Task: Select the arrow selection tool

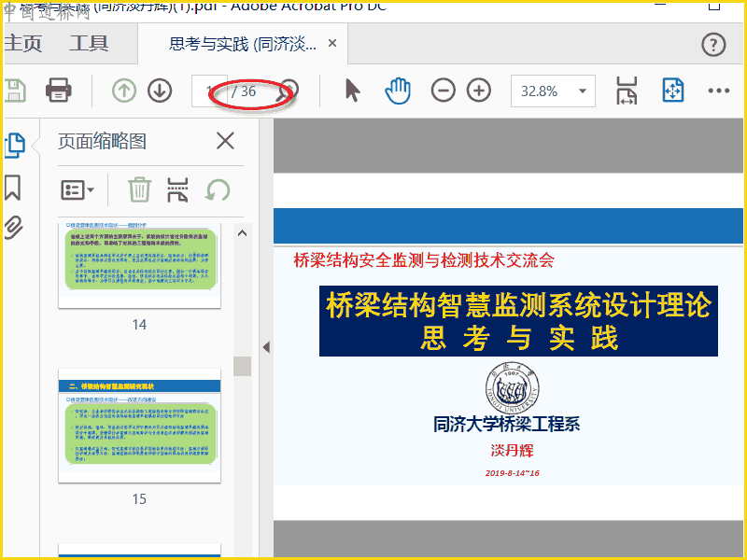Action: coord(352,91)
